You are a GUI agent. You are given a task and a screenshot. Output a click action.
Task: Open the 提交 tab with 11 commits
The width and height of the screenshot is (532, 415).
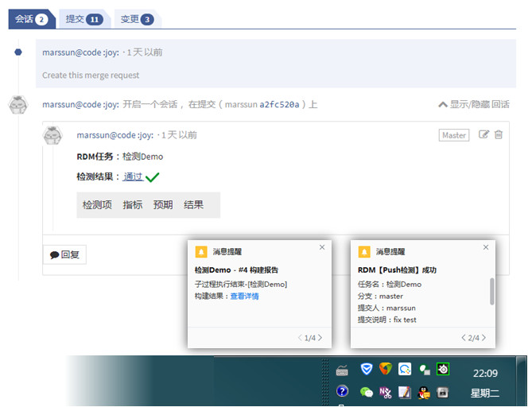coord(83,19)
